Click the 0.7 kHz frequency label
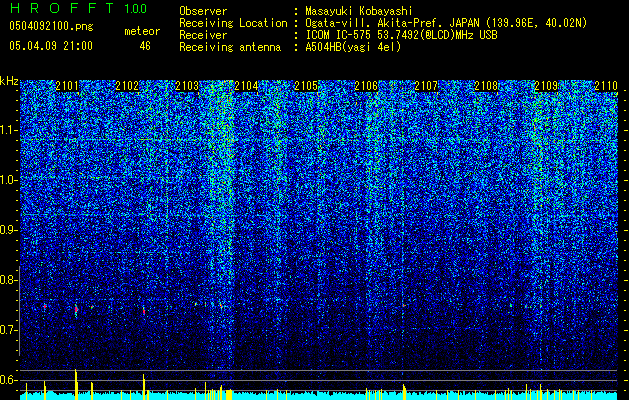This screenshot has height=400, width=629. pos(8,330)
